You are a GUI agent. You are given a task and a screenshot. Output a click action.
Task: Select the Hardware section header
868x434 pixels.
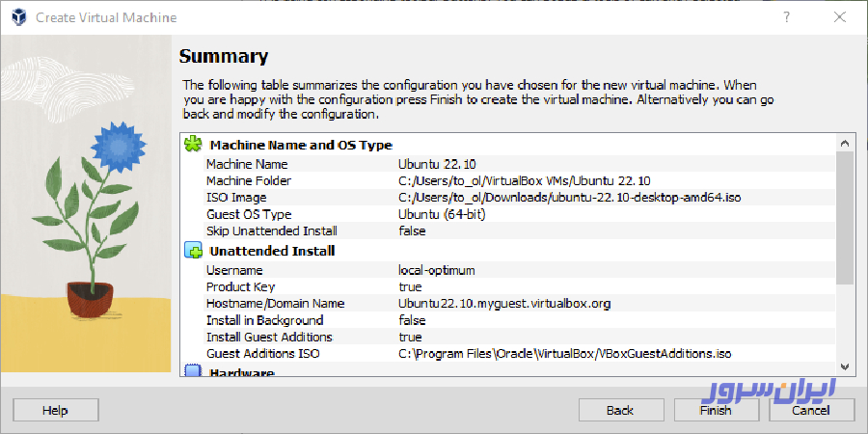(x=241, y=372)
